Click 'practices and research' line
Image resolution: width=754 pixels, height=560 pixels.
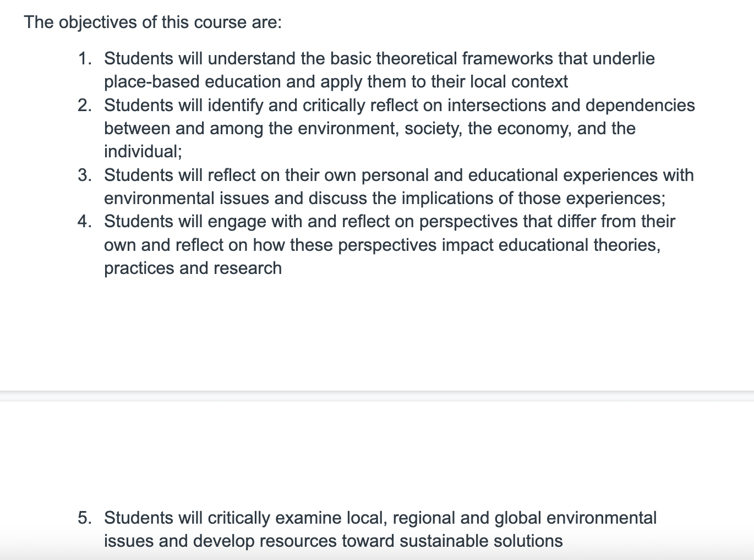(x=193, y=268)
